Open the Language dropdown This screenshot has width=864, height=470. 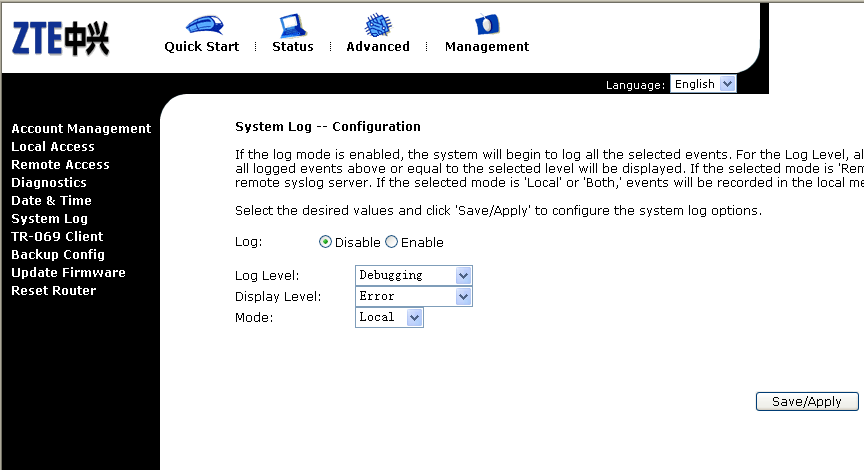click(703, 84)
